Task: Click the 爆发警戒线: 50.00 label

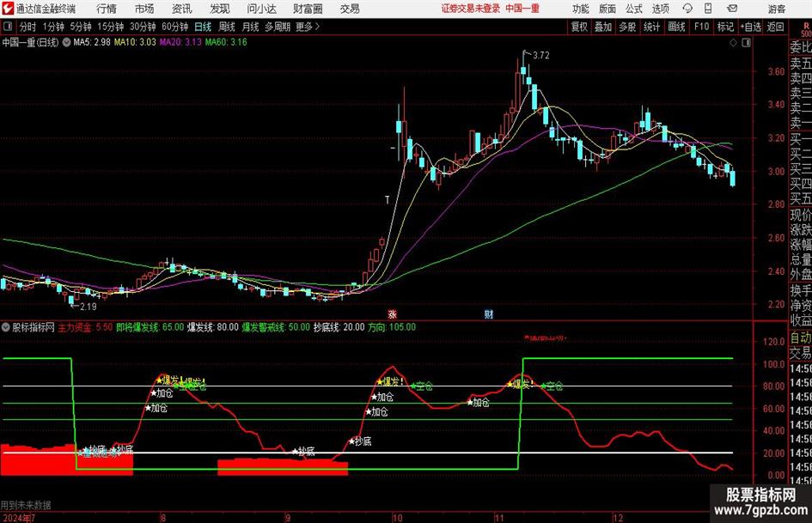Action: [276, 327]
